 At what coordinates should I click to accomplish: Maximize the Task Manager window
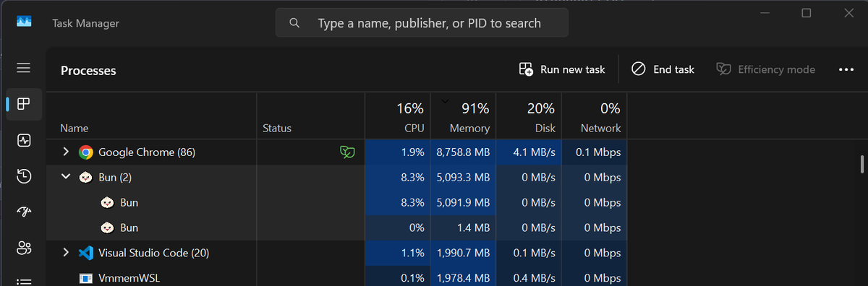[x=807, y=12]
